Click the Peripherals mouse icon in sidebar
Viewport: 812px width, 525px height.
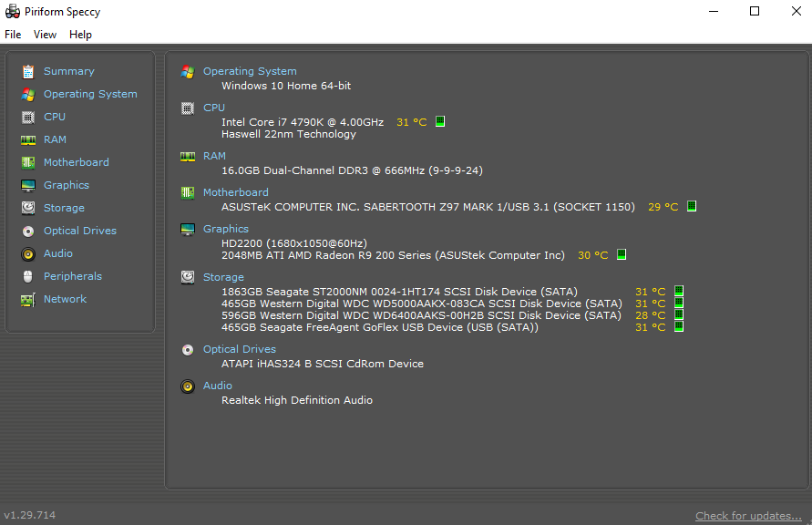[28, 276]
